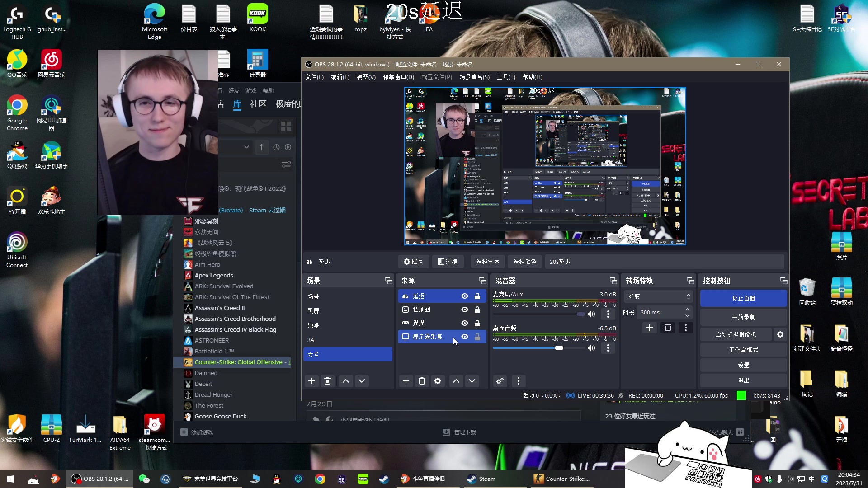Open 属性 for selected source
Screen dimensions: 868x488
click(x=413, y=262)
